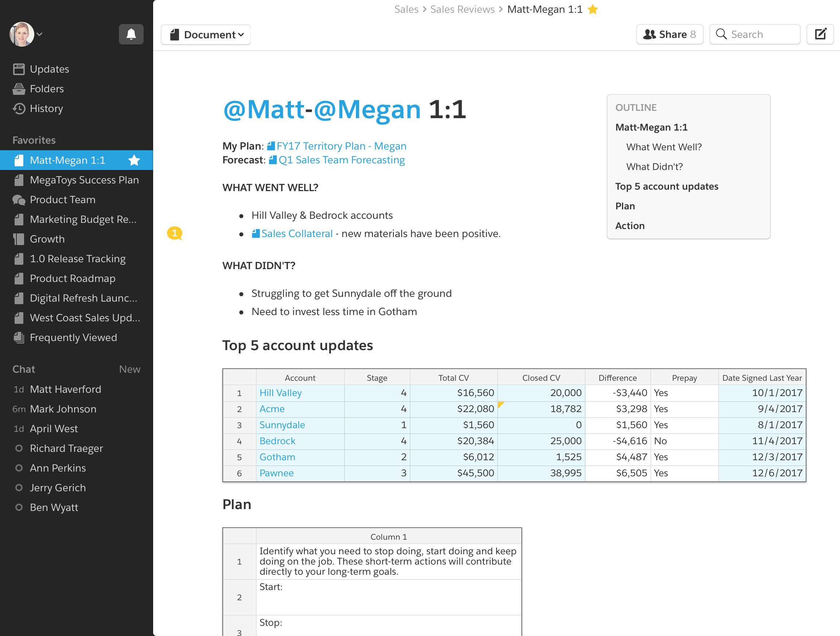Click the Sales Reviews breadcrumb

click(x=462, y=9)
